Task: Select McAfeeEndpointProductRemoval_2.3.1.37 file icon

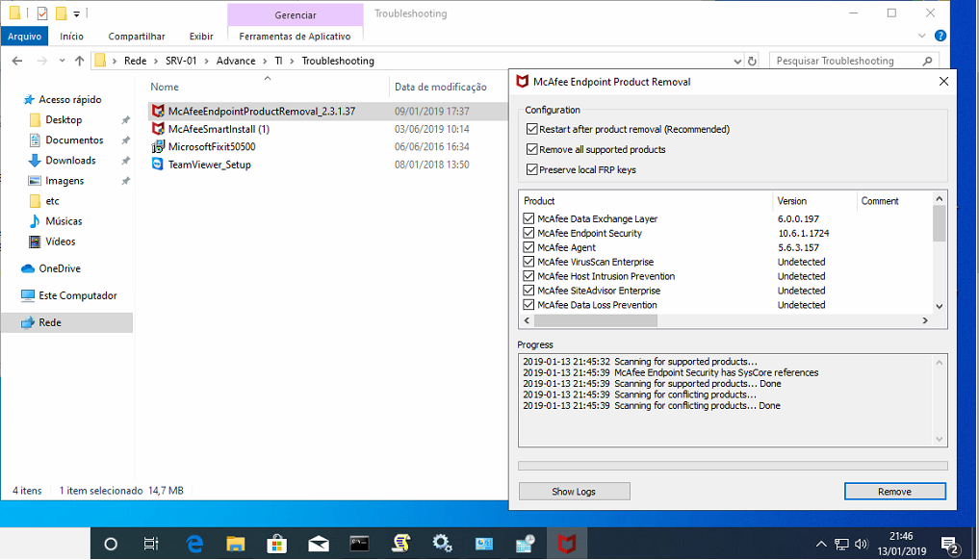Action: 158,111
